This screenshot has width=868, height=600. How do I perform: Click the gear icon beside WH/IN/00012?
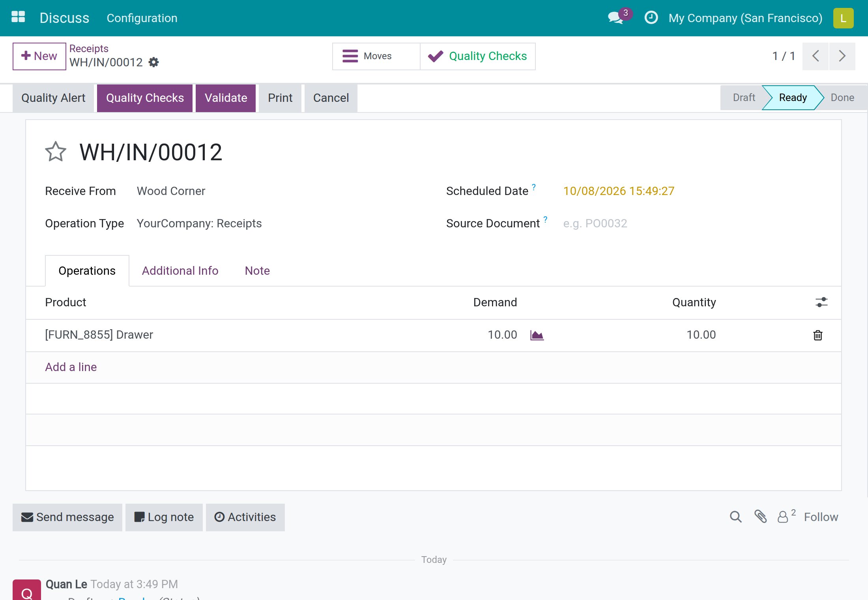(153, 62)
